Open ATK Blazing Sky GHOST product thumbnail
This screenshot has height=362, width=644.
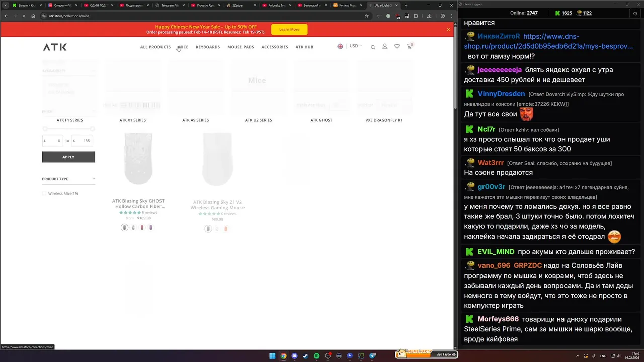point(138,158)
